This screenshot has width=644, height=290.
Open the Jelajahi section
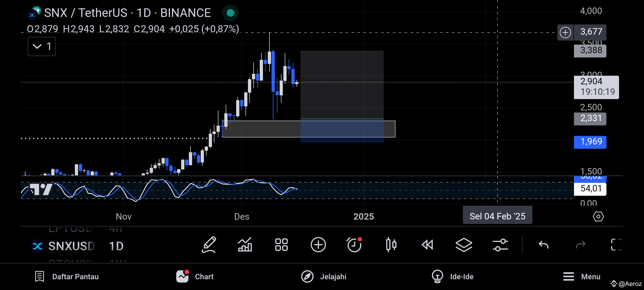(324, 277)
